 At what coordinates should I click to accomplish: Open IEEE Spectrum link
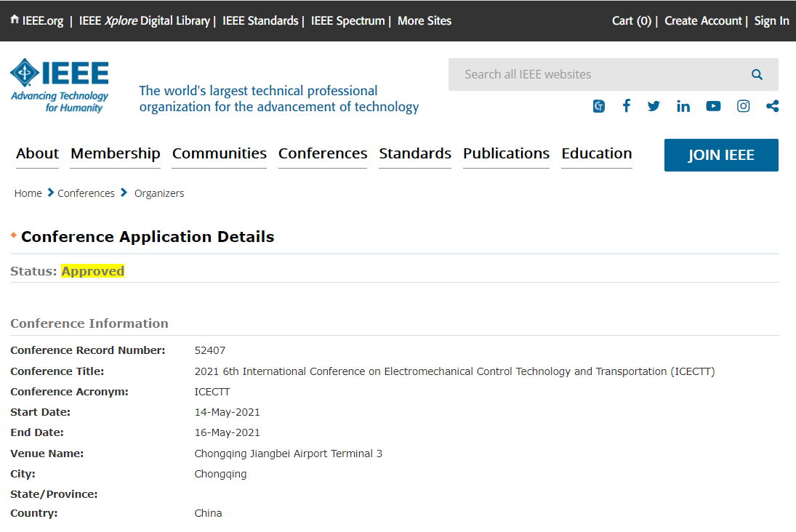pyautogui.click(x=347, y=21)
